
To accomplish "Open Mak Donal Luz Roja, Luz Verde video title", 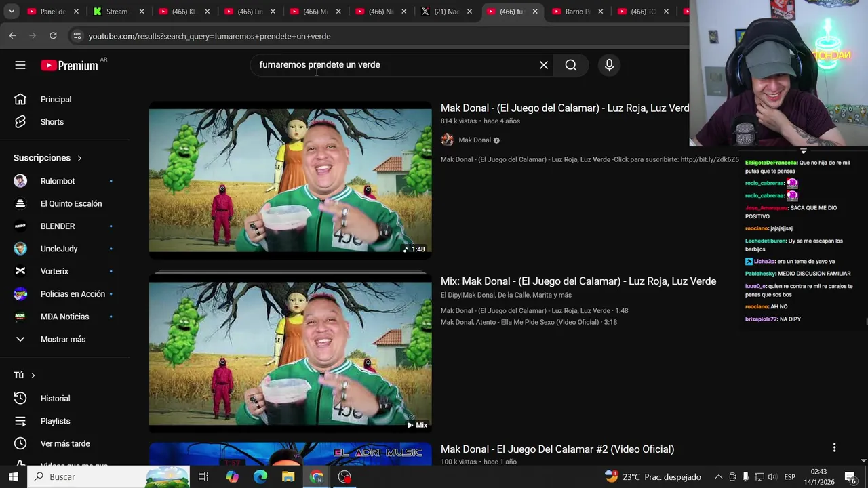I will coord(564,108).
